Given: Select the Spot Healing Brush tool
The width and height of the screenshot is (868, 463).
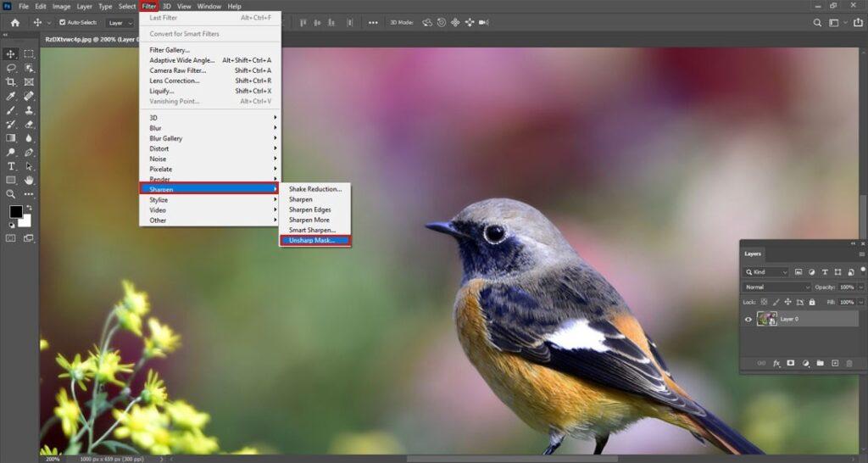Looking at the screenshot, I should coord(29,96).
